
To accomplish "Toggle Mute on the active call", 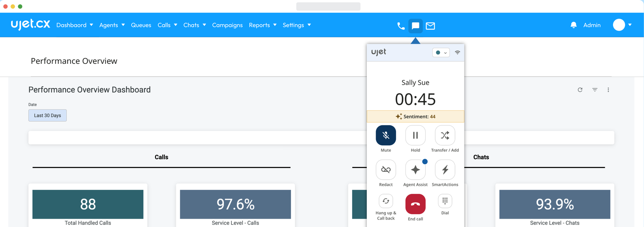I will (x=386, y=135).
